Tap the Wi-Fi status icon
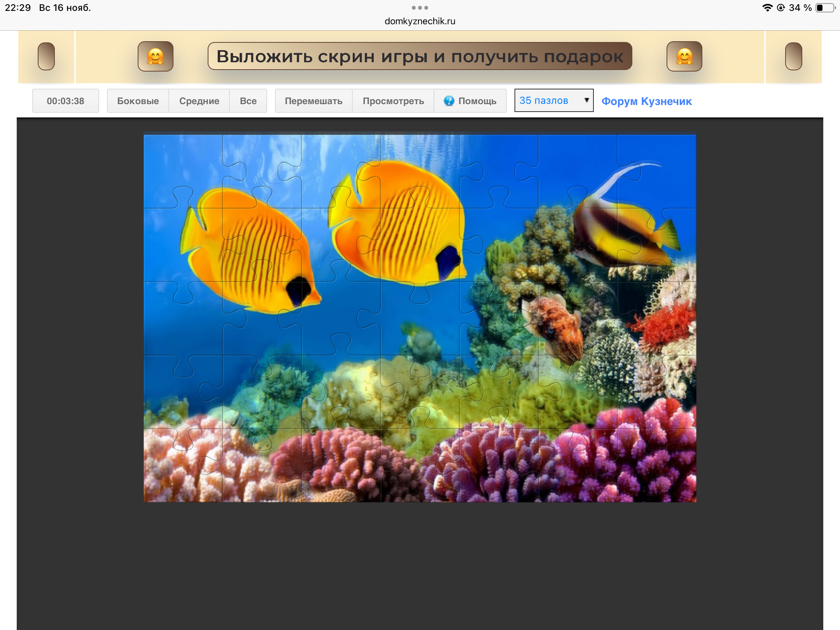Screen dimensions: 840x630 (x=767, y=8)
